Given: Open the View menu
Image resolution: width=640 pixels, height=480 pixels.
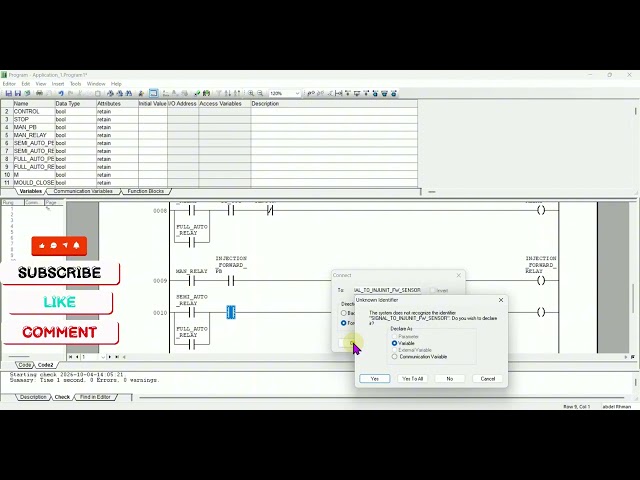Looking at the screenshot, I should (41, 84).
